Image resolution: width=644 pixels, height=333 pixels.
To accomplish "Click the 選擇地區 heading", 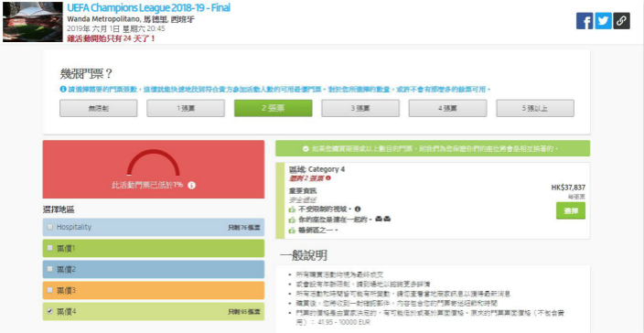I will pos(59,209).
